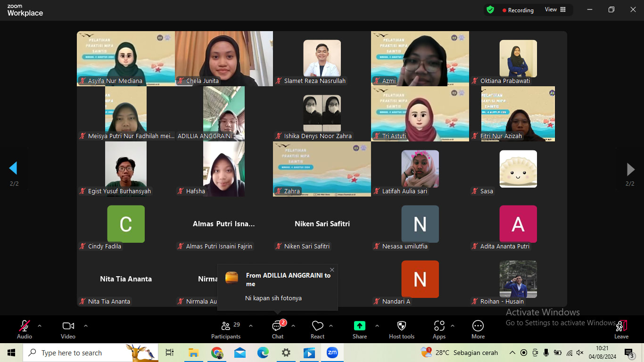The height and width of the screenshot is (362, 644).
Task: Click the name label "Almas Putri Isnaini Fajrin"
Action: point(219,247)
